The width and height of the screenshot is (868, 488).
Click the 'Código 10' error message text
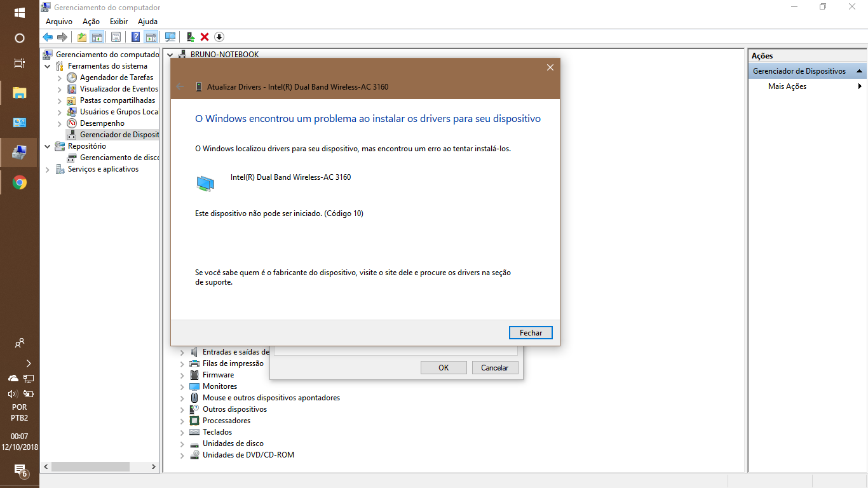pos(279,213)
